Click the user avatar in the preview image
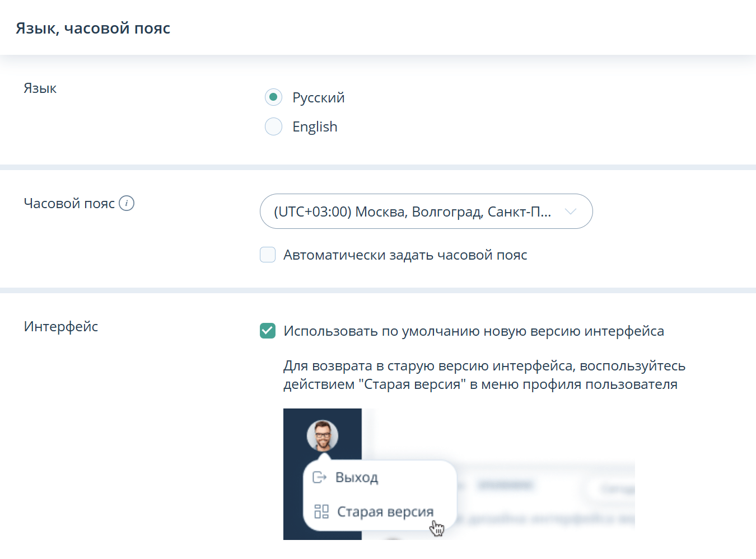756x559 pixels. click(x=323, y=435)
